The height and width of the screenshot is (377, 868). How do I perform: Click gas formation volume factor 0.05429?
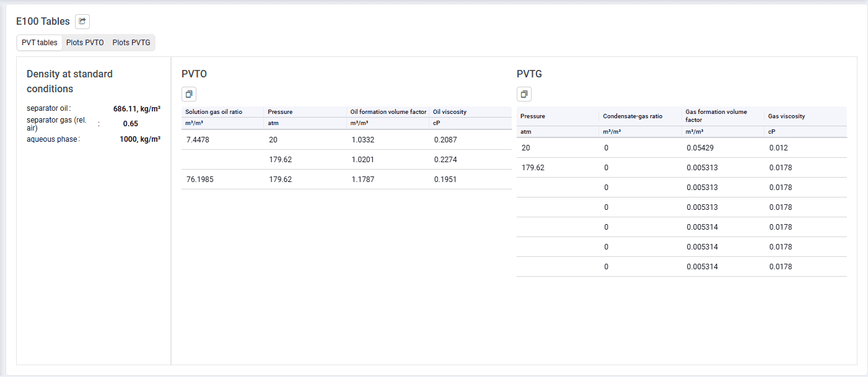click(x=701, y=148)
